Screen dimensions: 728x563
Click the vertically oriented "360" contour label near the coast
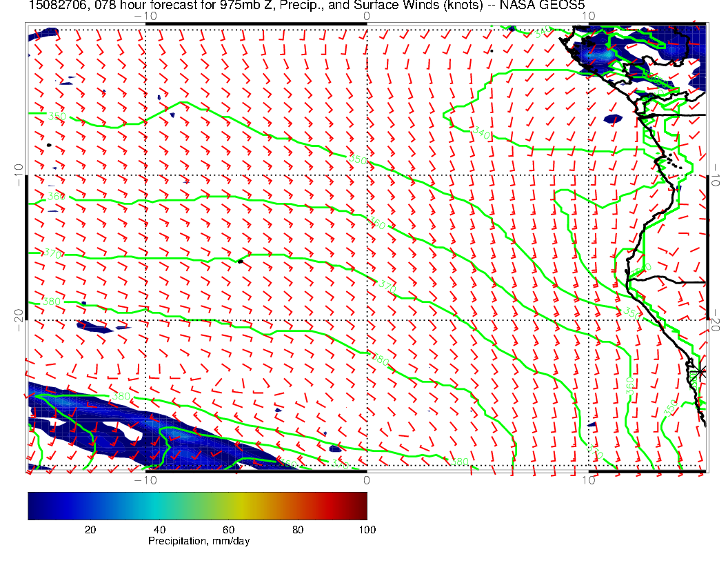pyautogui.click(x=630, y=386)
